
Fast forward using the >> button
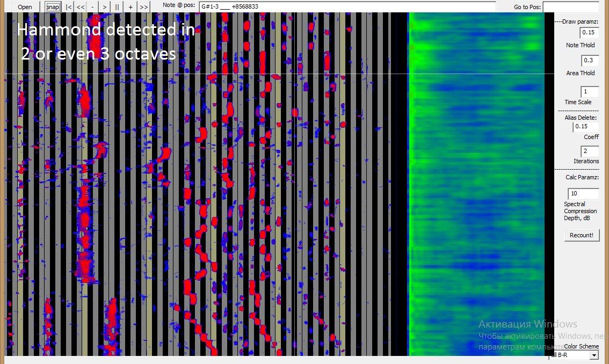pos(144,6)
